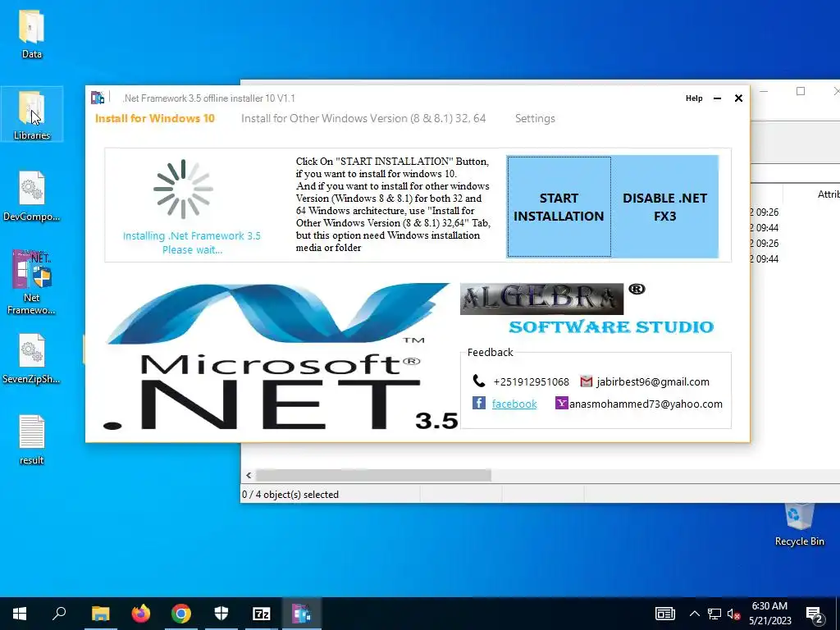Close the .Net installer window
The width and height of the screenshot is (840, 630).
point(738,98)
